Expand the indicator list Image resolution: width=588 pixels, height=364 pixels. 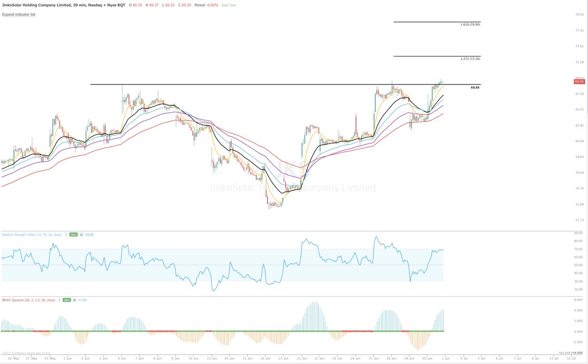click(x=19, y=14)
